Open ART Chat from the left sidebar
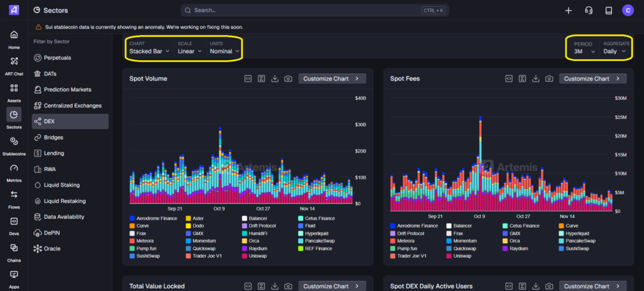Screen dimensions: 644x291 (14, 64)
